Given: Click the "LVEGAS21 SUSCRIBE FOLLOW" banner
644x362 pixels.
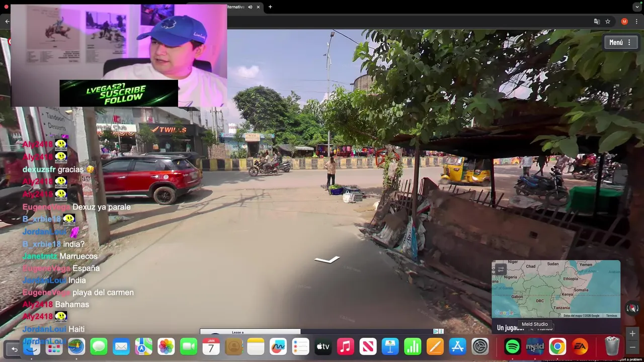Looking at the screenshot, I should [x=119, y=94].
